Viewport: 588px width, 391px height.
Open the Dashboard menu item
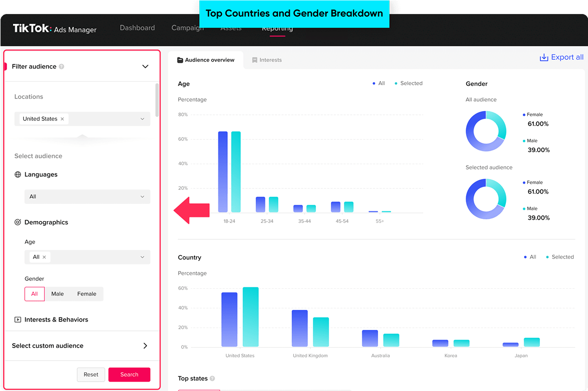(137, 28)
